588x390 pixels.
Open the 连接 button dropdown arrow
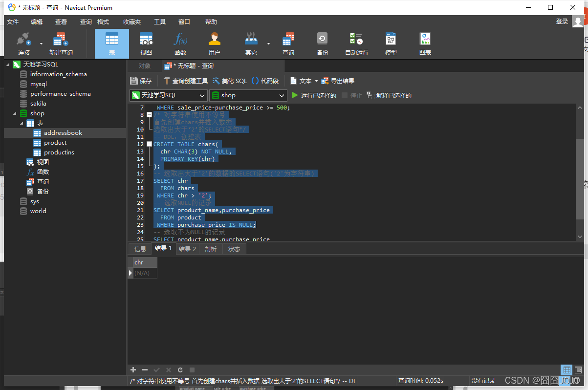click(x=41, y=43)
